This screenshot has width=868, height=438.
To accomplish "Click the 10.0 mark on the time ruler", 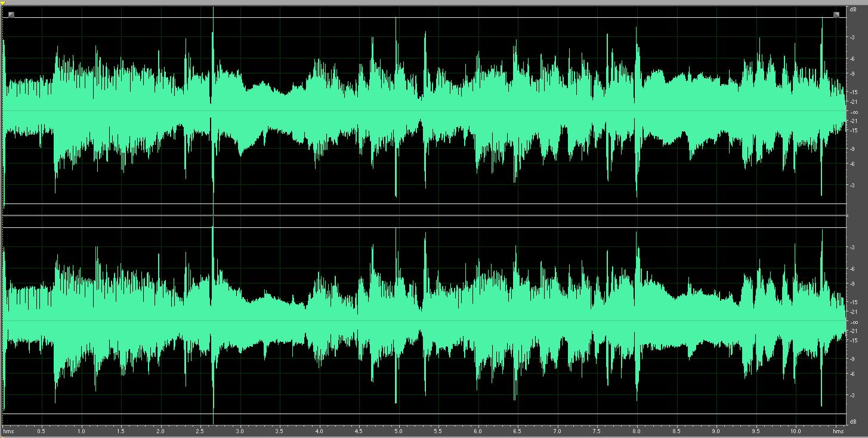I will click(x=795, y=430).
